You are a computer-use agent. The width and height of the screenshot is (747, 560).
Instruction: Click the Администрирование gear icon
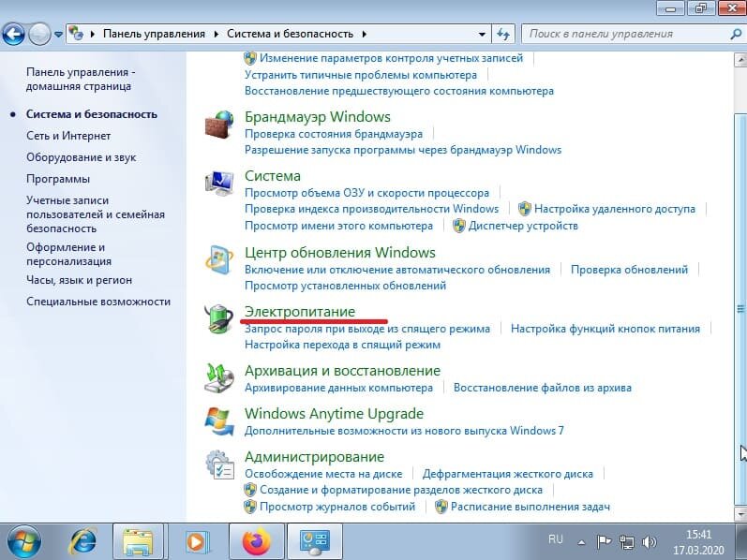(x=219, y=464)
